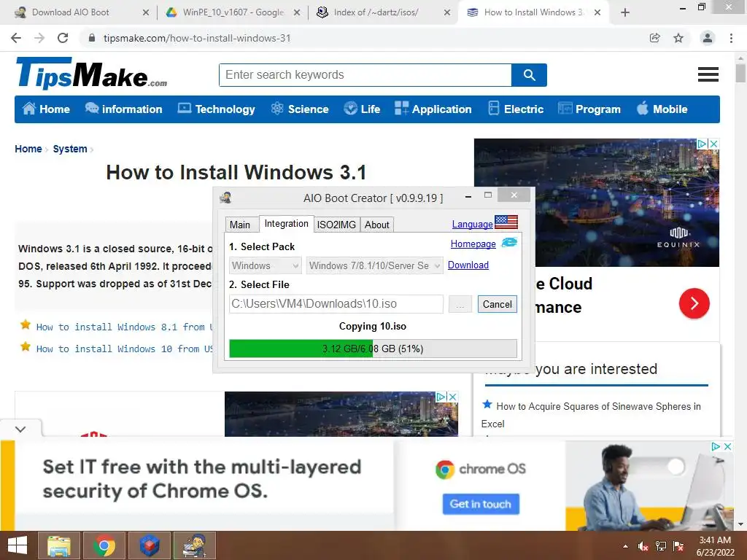Open the System breadcrumb link

click(70, 149)
